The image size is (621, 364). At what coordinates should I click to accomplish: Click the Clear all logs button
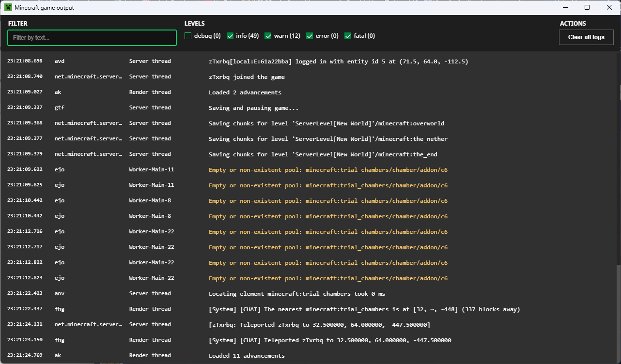pos(586,37)
